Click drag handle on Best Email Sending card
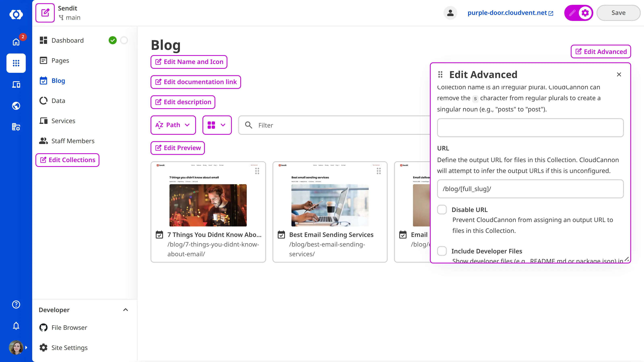Screen dimensions: 644x362 [379, 171]
